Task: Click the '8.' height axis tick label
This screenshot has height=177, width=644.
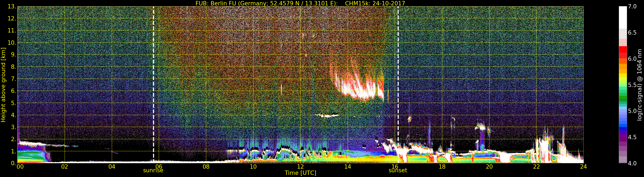Action: click(14, 67)
